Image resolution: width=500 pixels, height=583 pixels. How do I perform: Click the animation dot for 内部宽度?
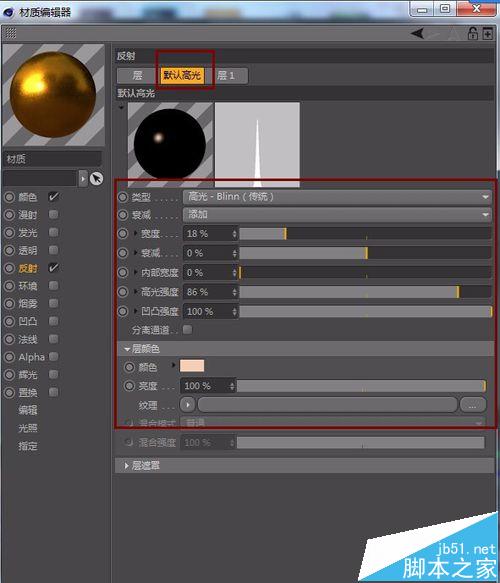pos(123,272)
